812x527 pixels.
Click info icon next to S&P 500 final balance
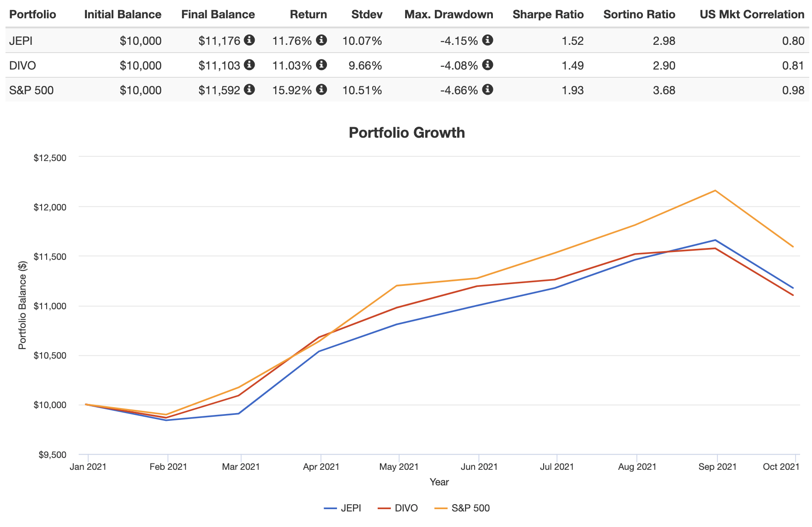point(249,90)
